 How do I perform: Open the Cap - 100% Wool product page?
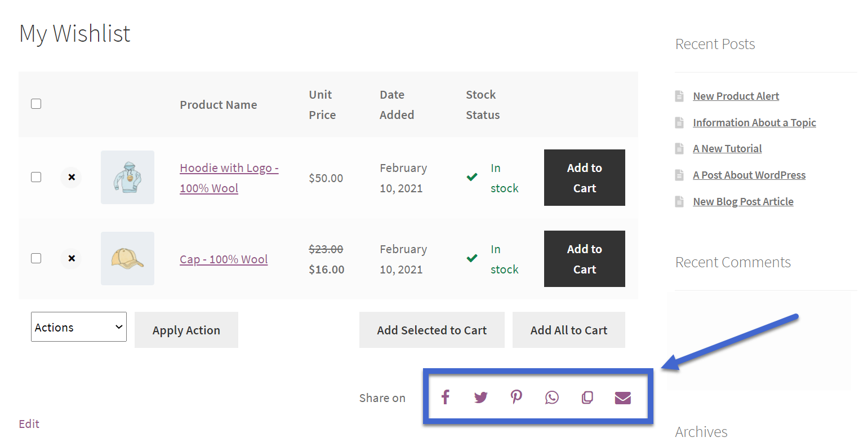coord(223,259)
